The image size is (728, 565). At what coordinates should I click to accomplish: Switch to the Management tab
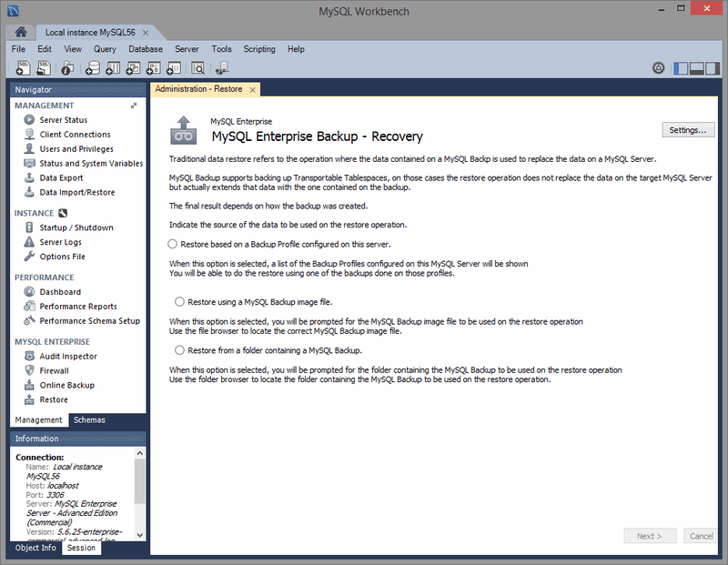(x=38, y=419)
